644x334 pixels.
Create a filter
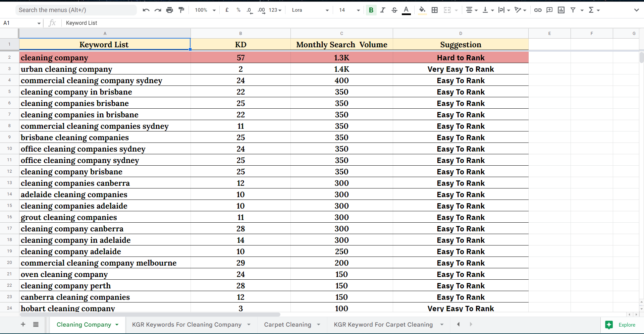[573, 10]
